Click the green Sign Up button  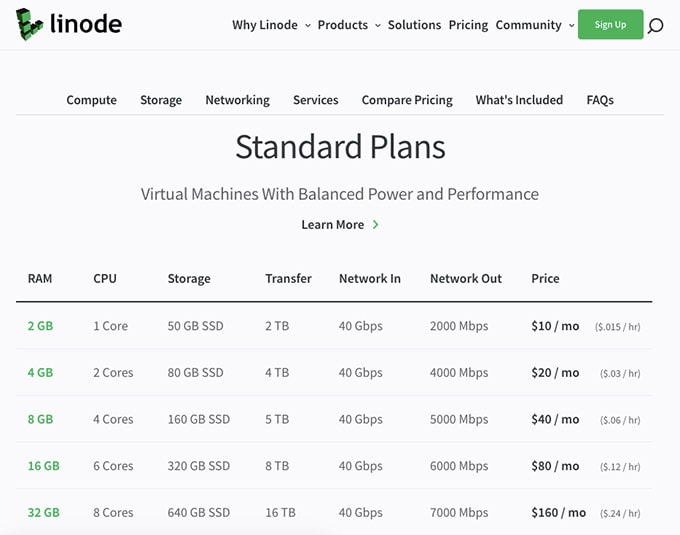(x=610, y=24)
